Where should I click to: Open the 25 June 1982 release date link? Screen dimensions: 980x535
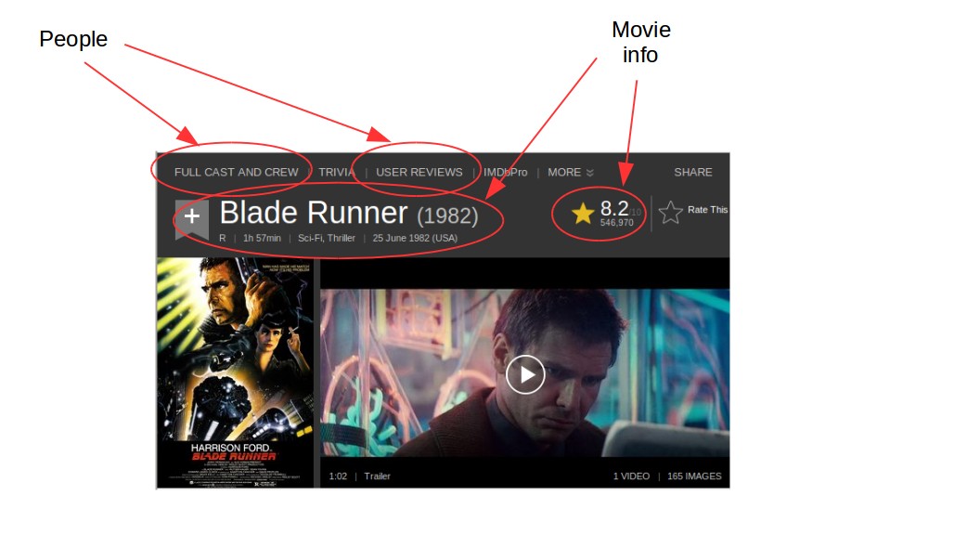[415, 238]
